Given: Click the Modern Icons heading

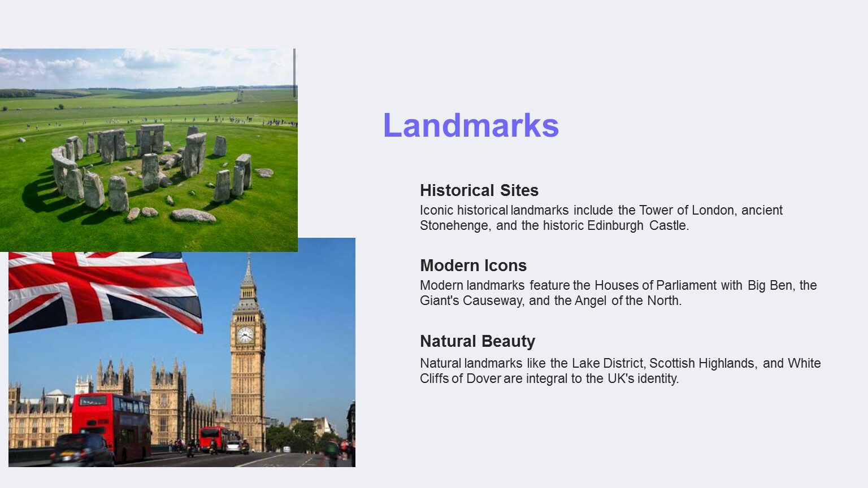Looking at the screenshot, I should (x=473, y=265).
